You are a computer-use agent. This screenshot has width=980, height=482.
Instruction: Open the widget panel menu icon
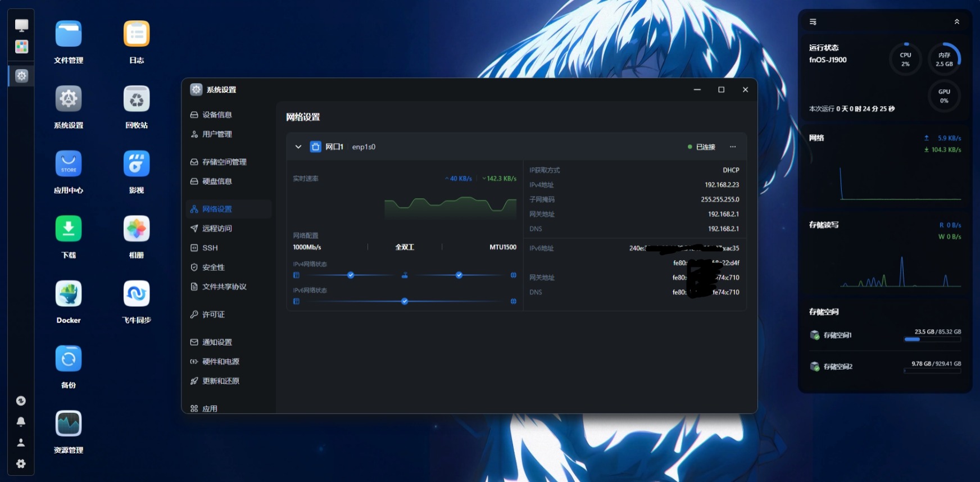(813, 22)
